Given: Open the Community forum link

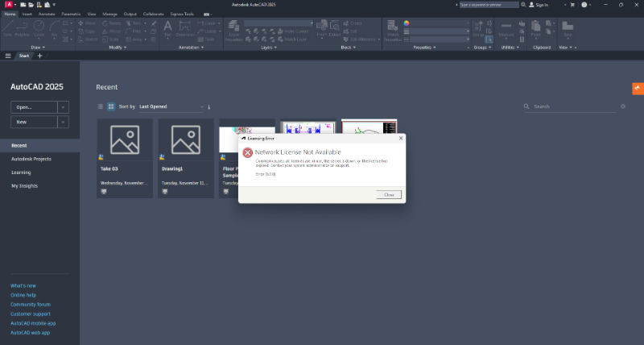Looking at the screenshot, I should [x=31, y=304].
